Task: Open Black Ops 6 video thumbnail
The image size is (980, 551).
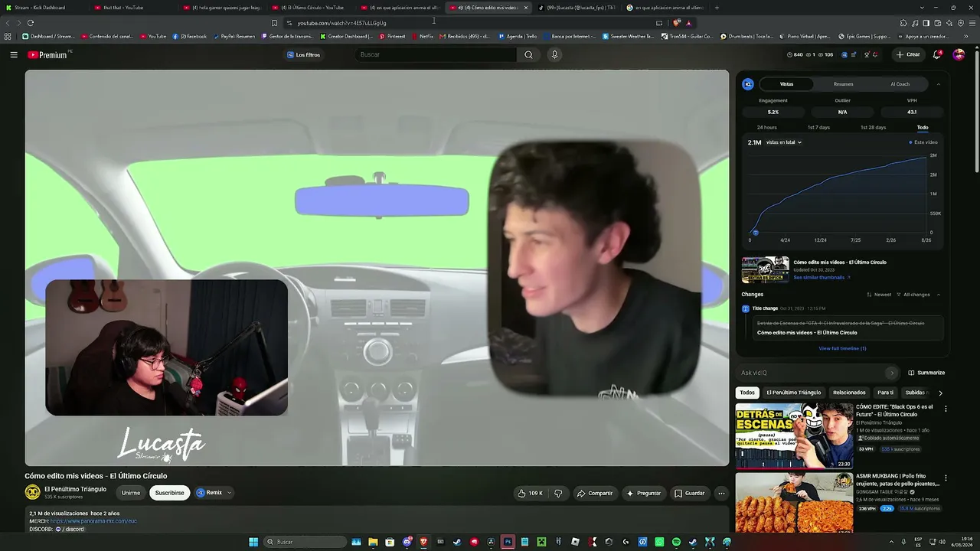Action: 794,435
